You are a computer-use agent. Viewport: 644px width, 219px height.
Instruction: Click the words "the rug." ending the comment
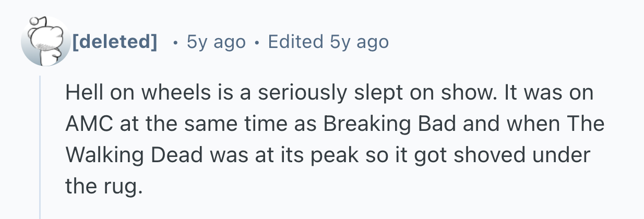[103, 185]
